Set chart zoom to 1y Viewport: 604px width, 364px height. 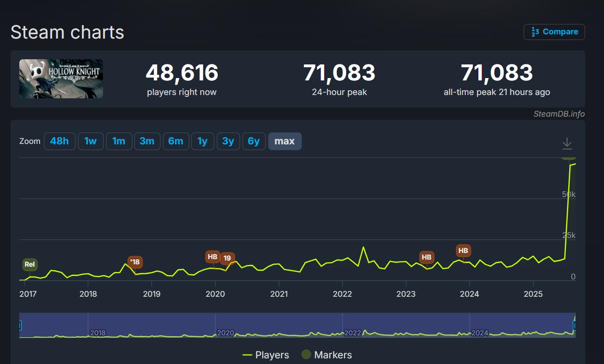[x=202, y=141]
